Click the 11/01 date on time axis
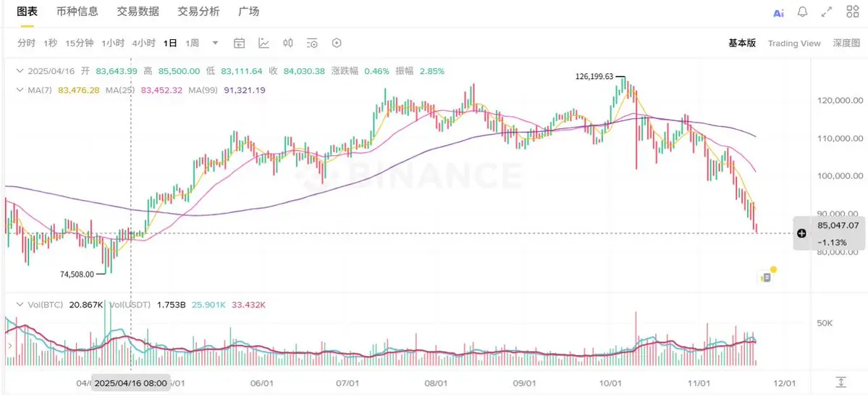Screen dimensions: 868x395 tap(699, 383)
